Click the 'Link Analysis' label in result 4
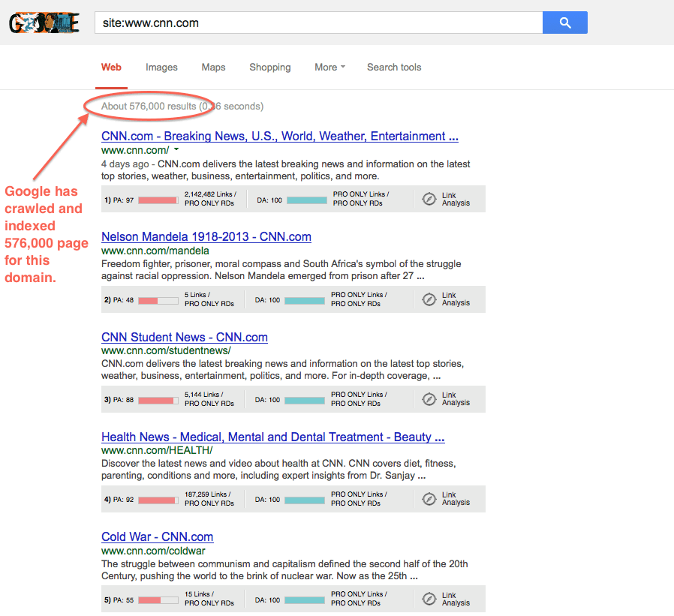 pos(456,499)
